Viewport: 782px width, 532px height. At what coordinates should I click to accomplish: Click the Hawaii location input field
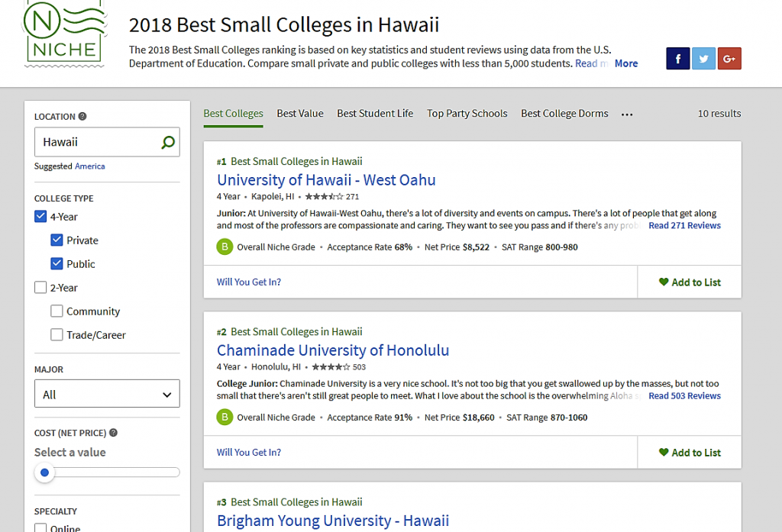107,142
